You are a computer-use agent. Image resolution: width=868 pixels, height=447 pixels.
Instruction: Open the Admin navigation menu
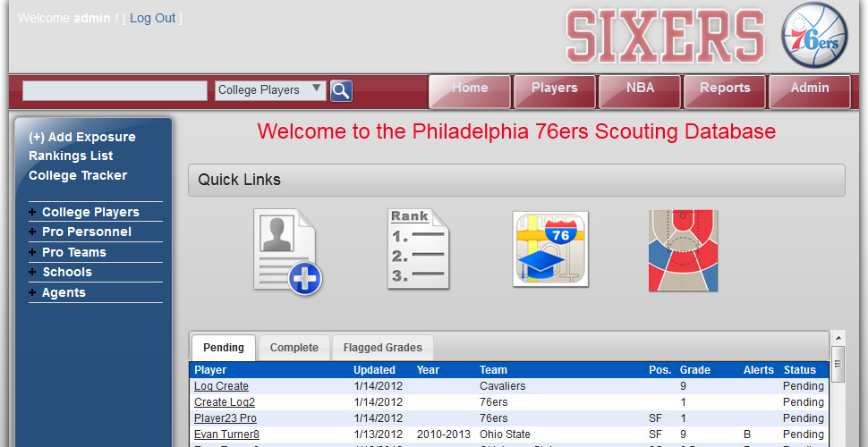[810, 91]
